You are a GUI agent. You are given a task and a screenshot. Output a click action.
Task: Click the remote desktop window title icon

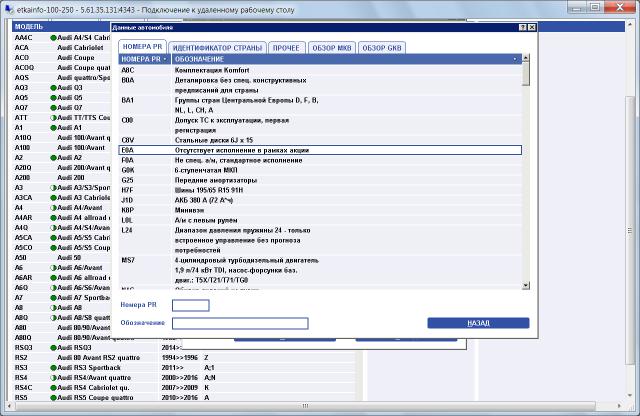click(x=9, y=8)
